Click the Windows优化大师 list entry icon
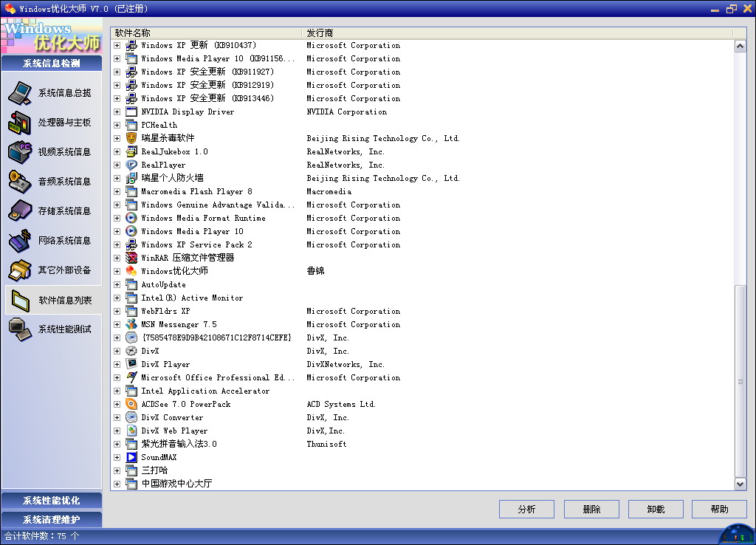Image resolution: width=756 pixels, height=545 pixels. [x=131, y=271]
